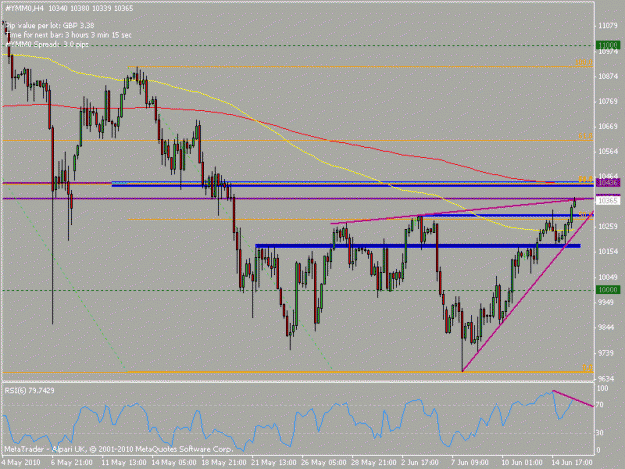Select the green 11000 price level tag
The width and height of the screenshot is (625, 469).
(x=607, y=45)
